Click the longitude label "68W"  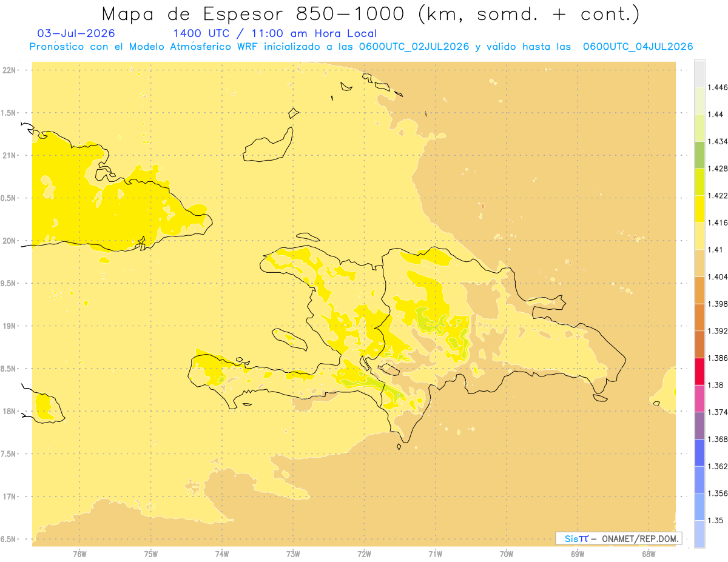[x=649, y=554]
